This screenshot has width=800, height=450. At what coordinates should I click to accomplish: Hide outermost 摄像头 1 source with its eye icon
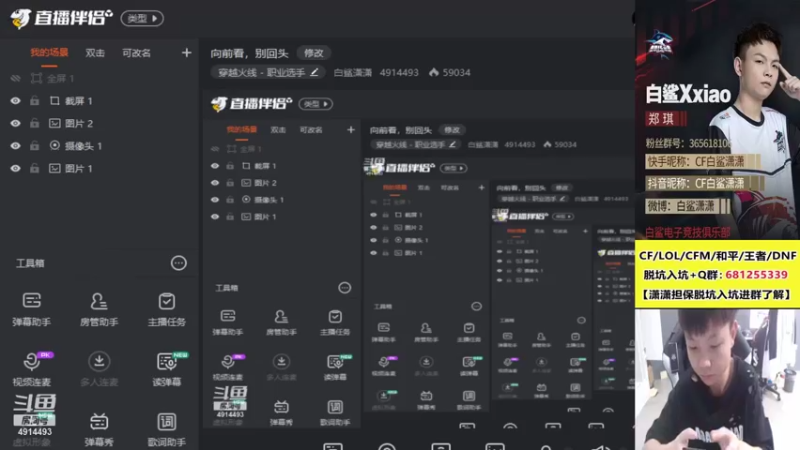[x=15, y=145]
